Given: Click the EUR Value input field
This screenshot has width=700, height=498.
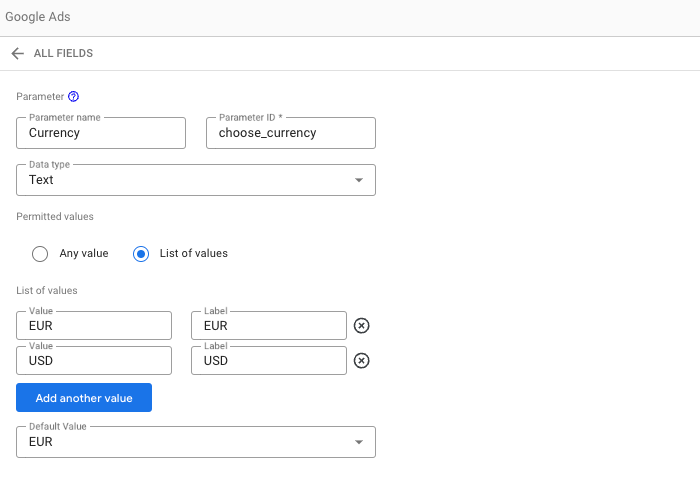Looking at the screenshot, I should [94, 326].
